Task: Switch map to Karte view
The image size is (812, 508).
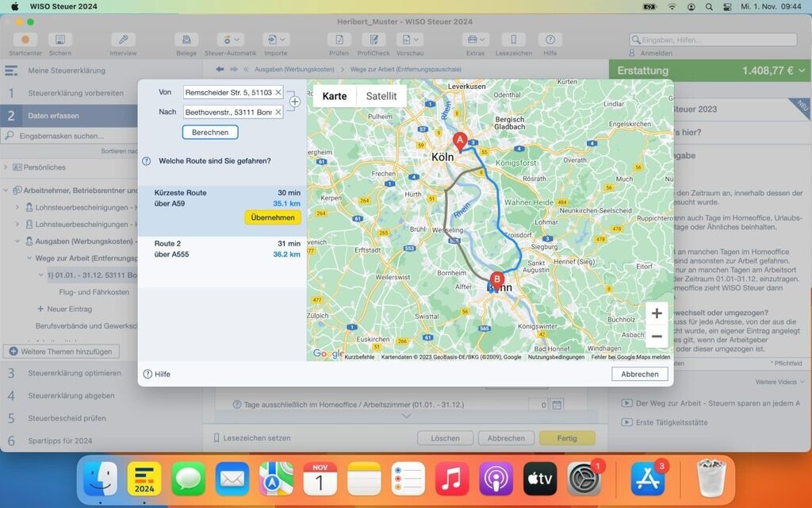Action: pos(335,96)
